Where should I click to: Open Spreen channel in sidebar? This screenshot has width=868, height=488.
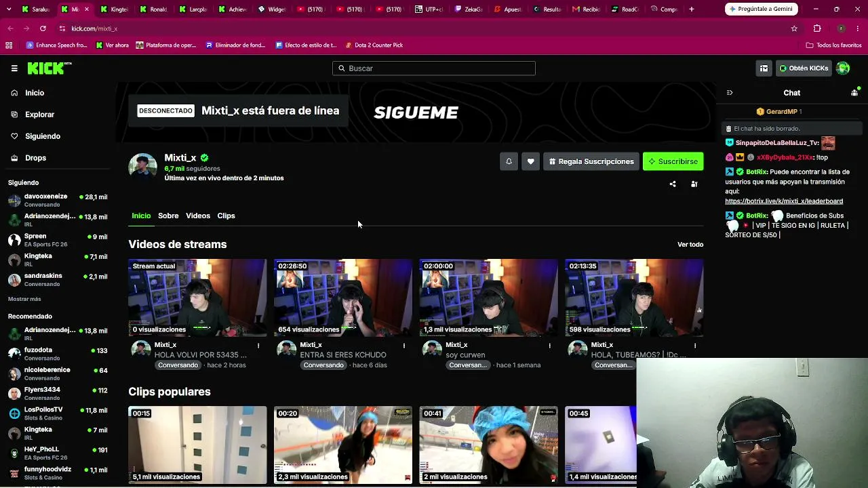(58, 240)
